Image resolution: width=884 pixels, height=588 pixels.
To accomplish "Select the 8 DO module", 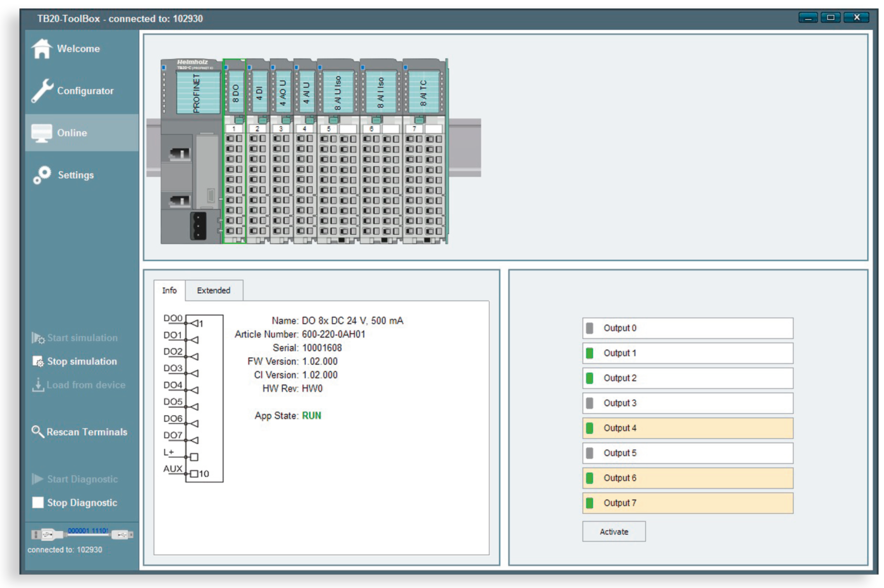I will click(x=235, y=151).
